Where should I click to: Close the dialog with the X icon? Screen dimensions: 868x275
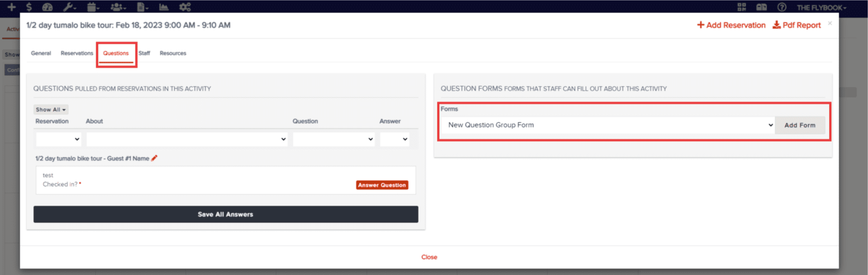point(830,23)
